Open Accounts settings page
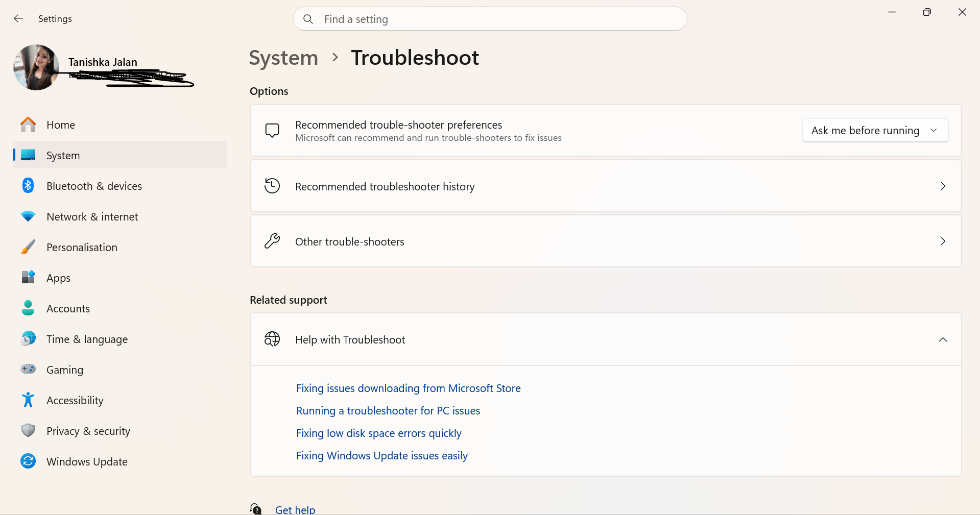This screenshot has width=980, height=515. (119, 308)
